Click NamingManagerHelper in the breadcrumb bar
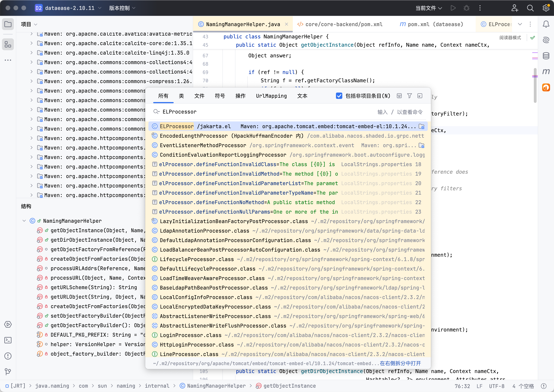Image resolution: width=554 pixels, height=392 pixels. tap(213, 386)
